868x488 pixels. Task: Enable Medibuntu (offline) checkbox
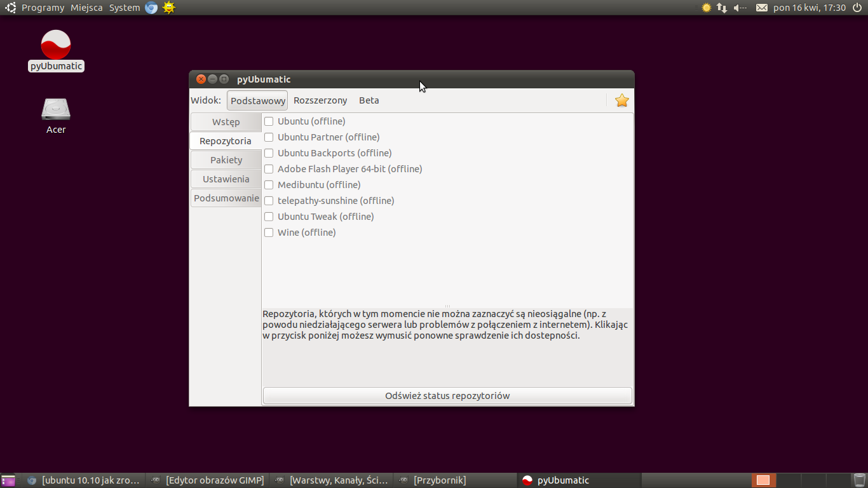pos(269,185)
